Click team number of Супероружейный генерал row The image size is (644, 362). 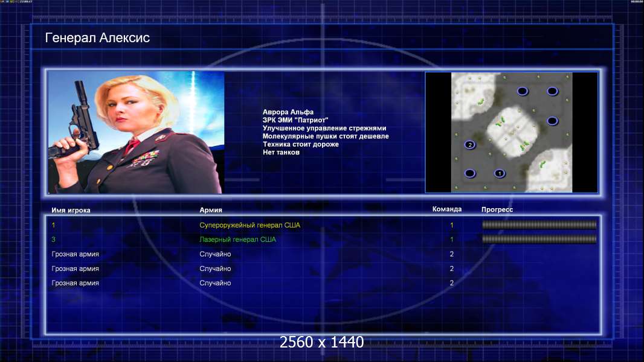[452, 225]
